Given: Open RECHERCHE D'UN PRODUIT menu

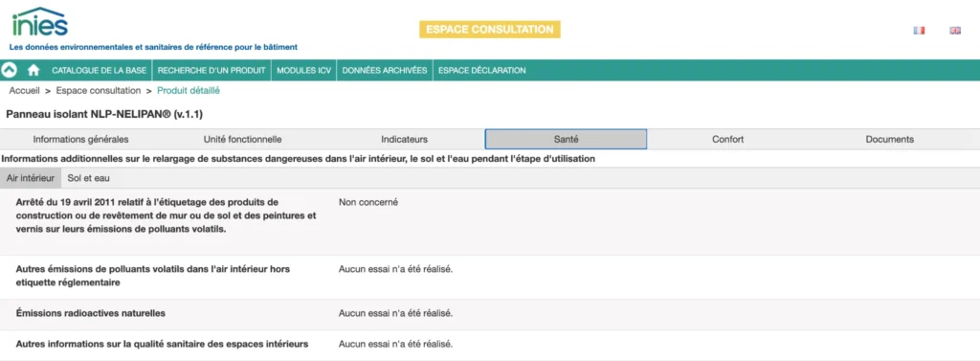Looking at the screenshot, I should tap(212, 71).
